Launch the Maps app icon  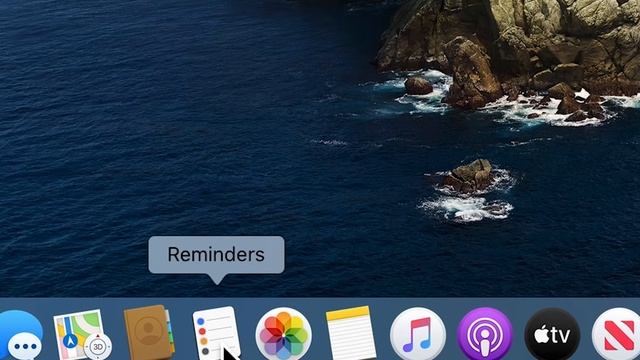click(82, 335)
